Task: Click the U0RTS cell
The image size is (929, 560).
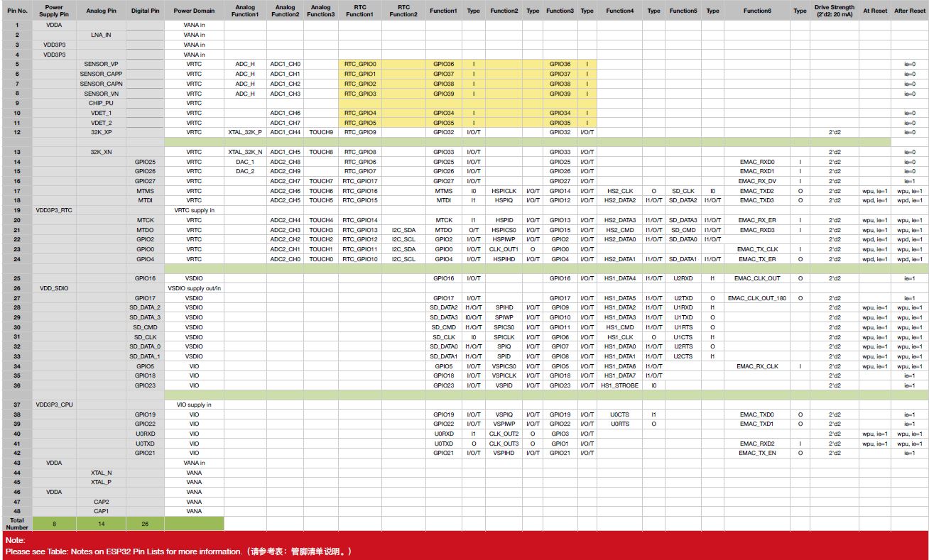Action: pos(619,424)
